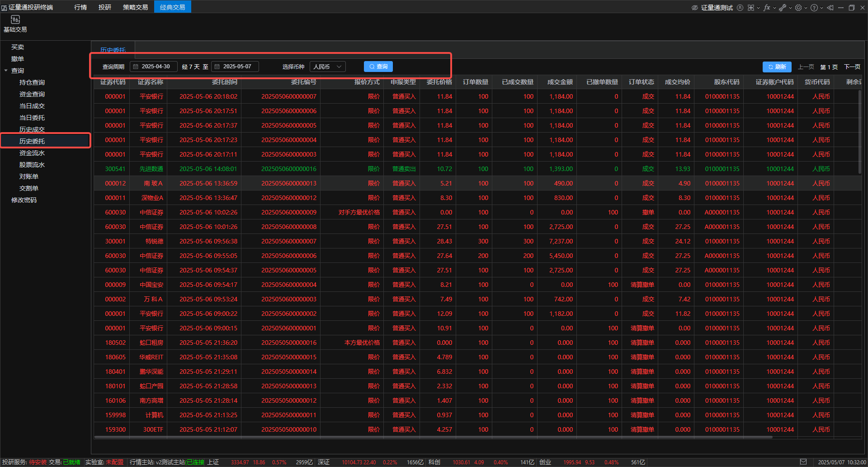Open 股票流水 in the sidebar

pos(32,165)
